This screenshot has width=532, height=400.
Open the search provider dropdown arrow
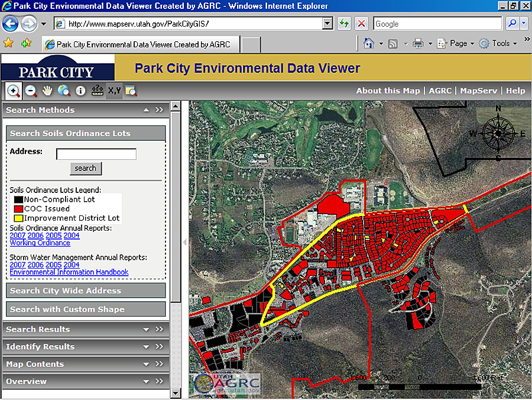[x=524, y=24]
